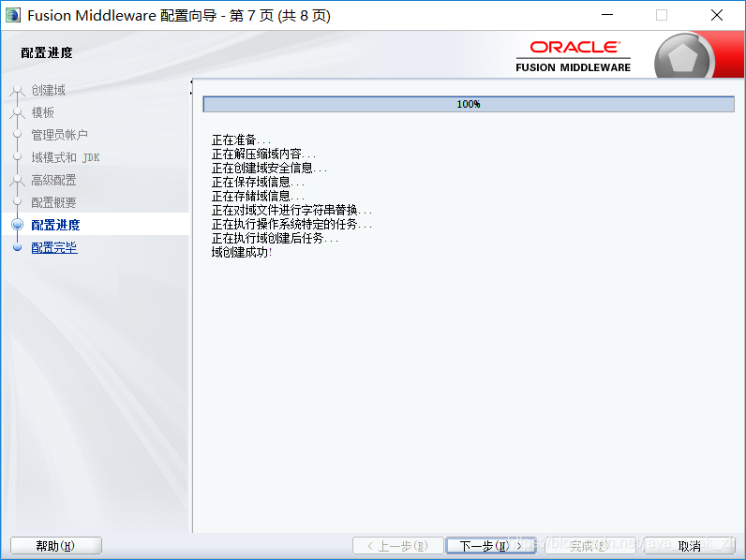Select the 高级配置 step in sidebar
Screen dimensions: 746x560
(53, 180)
